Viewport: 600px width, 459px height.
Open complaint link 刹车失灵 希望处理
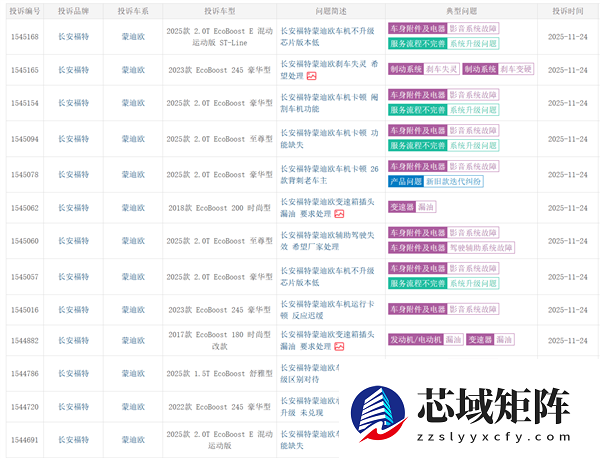329,70
